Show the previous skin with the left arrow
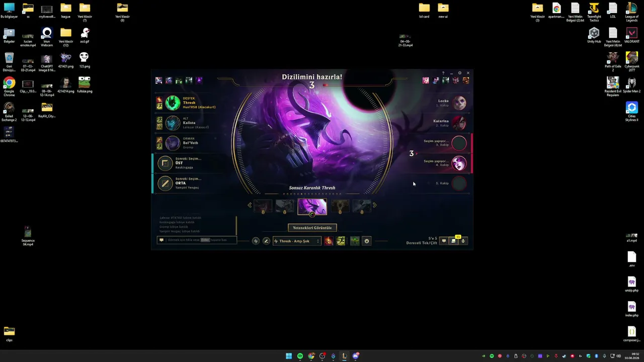 pyautogui.click(x=250, y=205)
